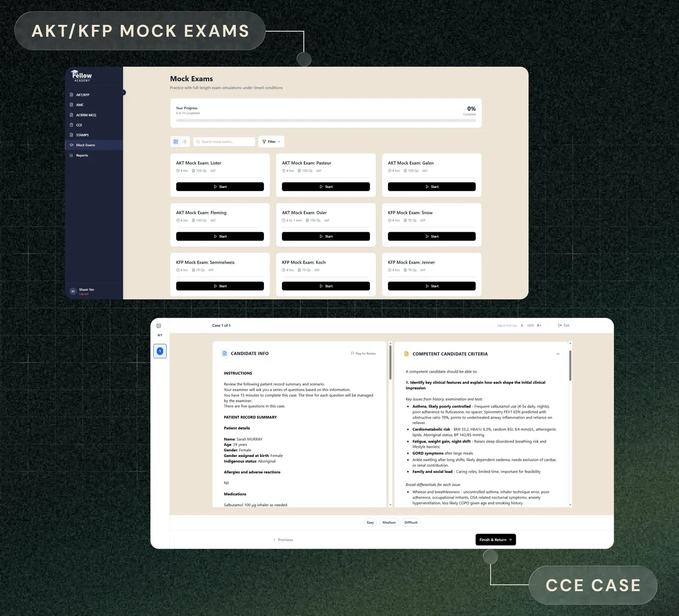
Task: Start KFP Mock Exam: Koch
Action: tap(326, 286)
